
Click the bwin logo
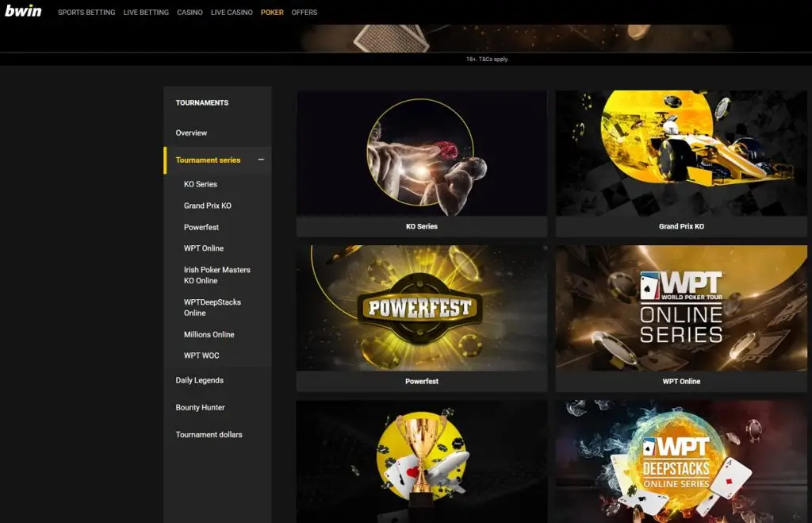(x=23, y=11)
